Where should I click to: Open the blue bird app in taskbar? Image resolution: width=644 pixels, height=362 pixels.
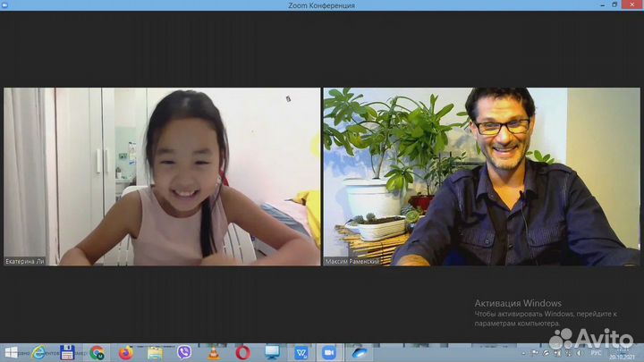359,352
